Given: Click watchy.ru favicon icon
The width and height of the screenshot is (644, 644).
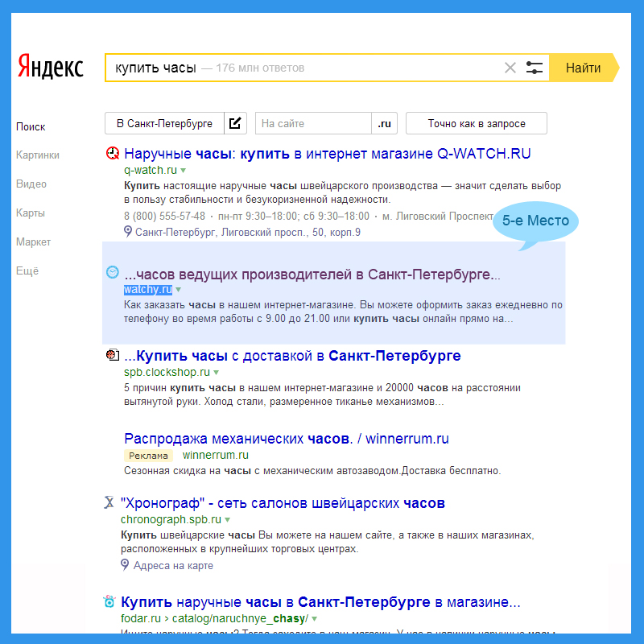Looking at the screenshot, I should click(x=113, y=272).
